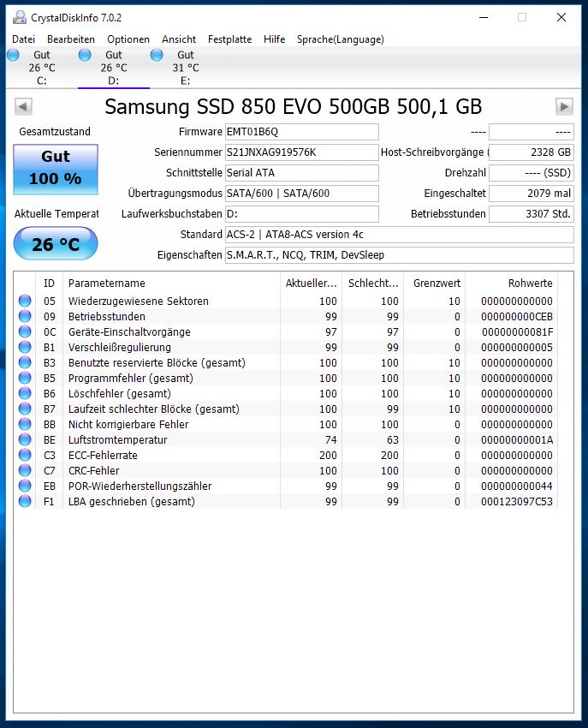Screen dimensions: 588x728
Task: Click raw value 00000000001A
Action: tap(517, 439)
